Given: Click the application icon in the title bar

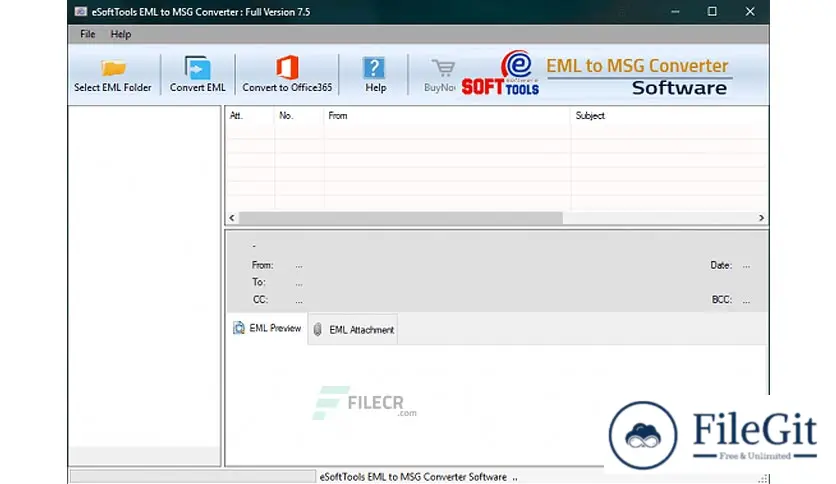Looking at the screenshot, I should [x=81, y=11].
